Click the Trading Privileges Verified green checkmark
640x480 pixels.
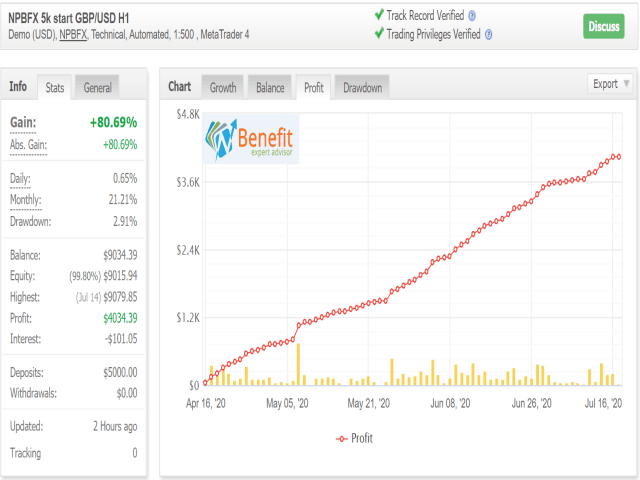click(x=379, y=33)
